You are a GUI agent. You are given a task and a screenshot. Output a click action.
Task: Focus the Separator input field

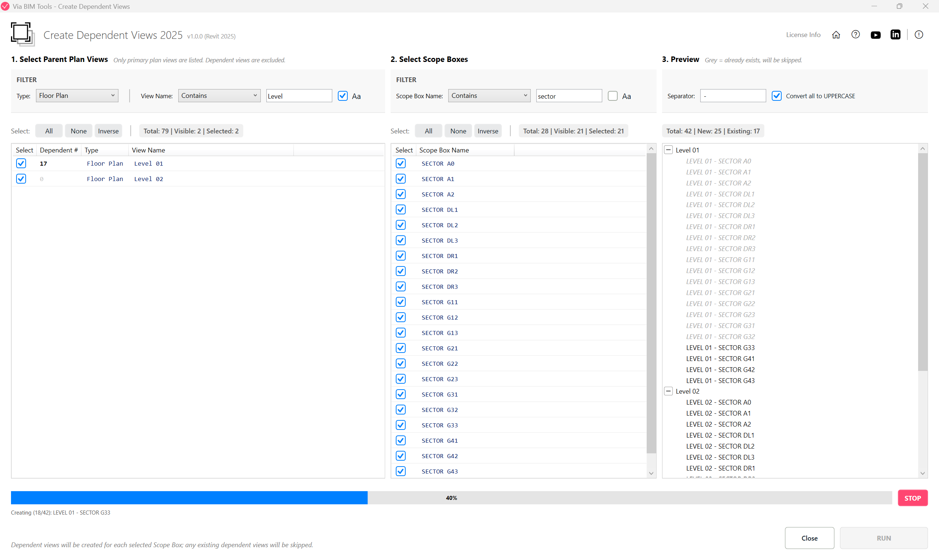[733, 96]
